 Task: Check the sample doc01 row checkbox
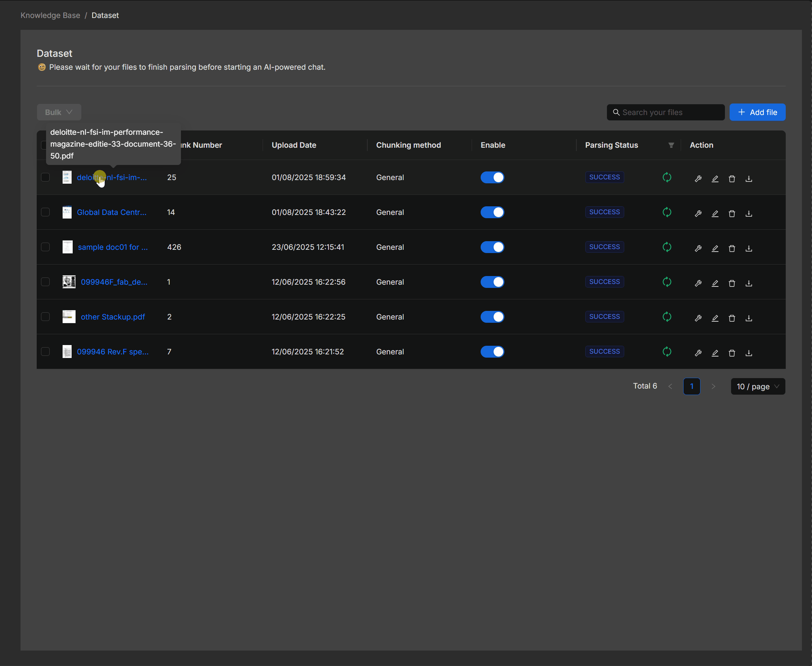tap(45, 247)
